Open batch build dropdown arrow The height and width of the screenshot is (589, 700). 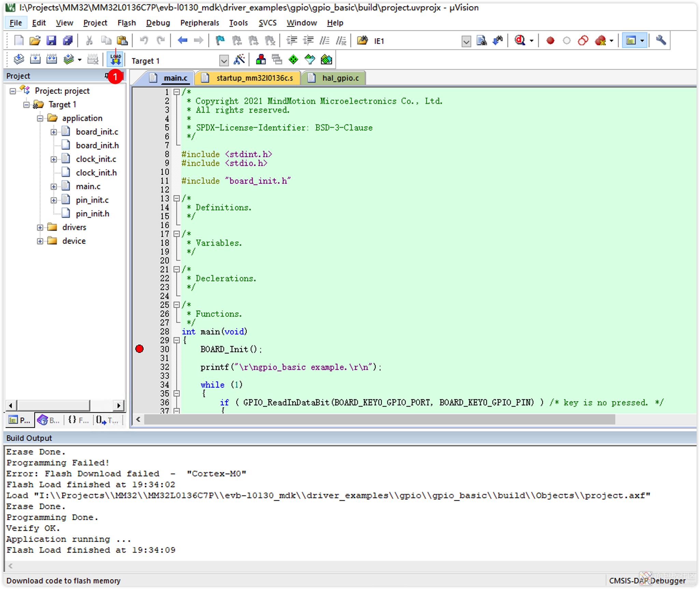(x=80, y=60)
